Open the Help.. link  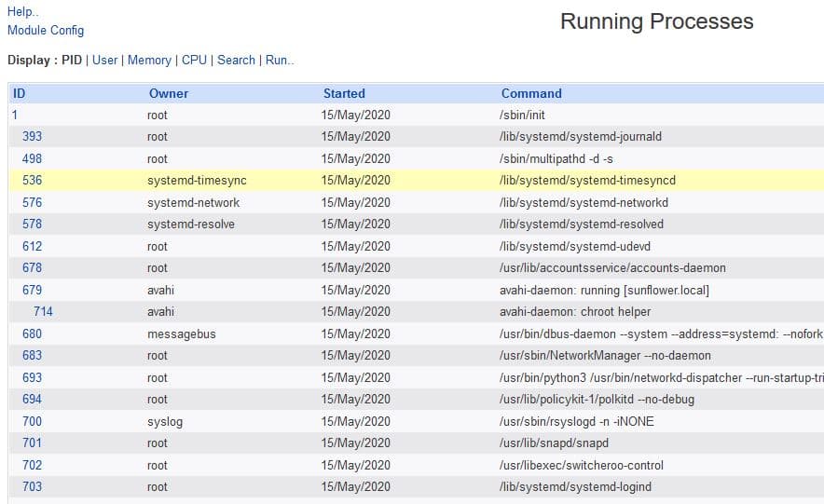point(23,12)
